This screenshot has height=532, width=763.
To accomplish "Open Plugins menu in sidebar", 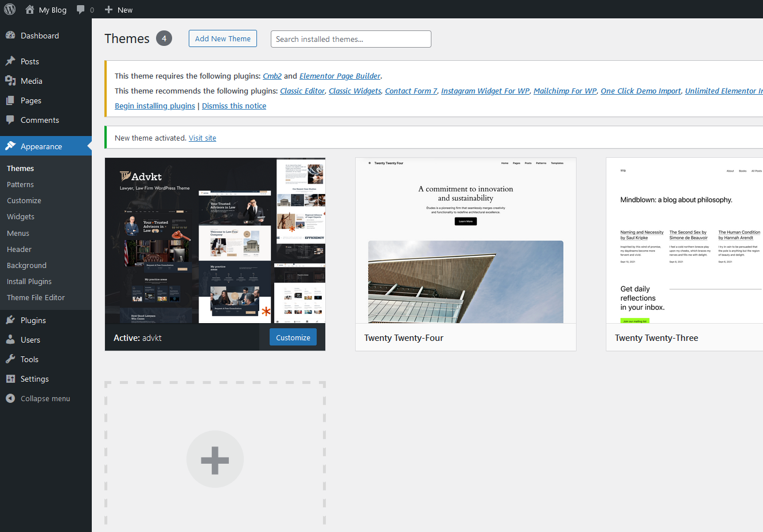I will tap(33, 320).
